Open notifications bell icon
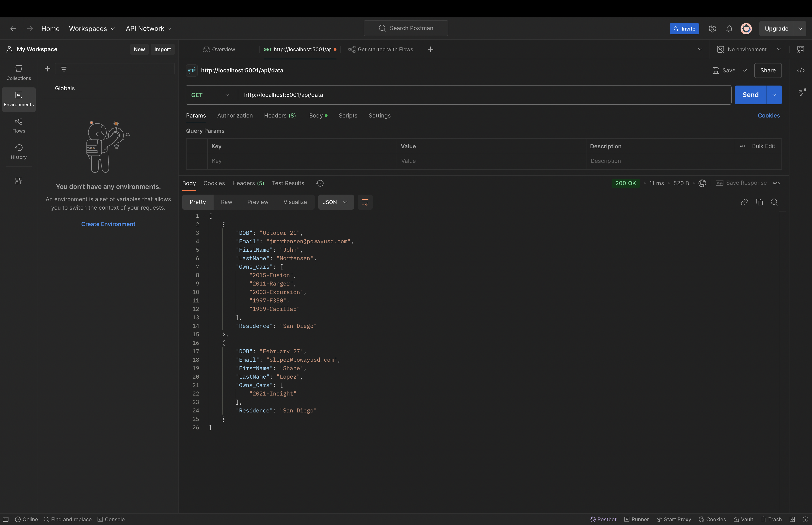The image size is (812, 525). tap(729, 29)
